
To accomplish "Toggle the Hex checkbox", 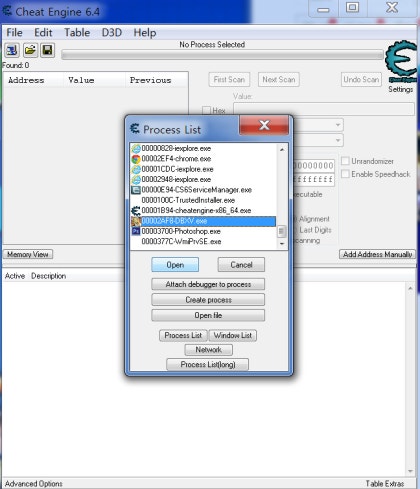I will [206, 110].
